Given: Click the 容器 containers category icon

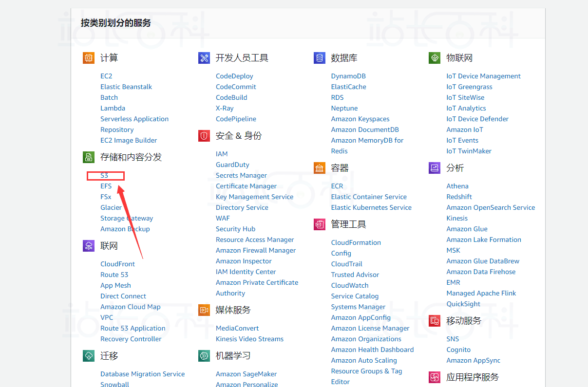Looking at the screenshot, I should (319, 168).
